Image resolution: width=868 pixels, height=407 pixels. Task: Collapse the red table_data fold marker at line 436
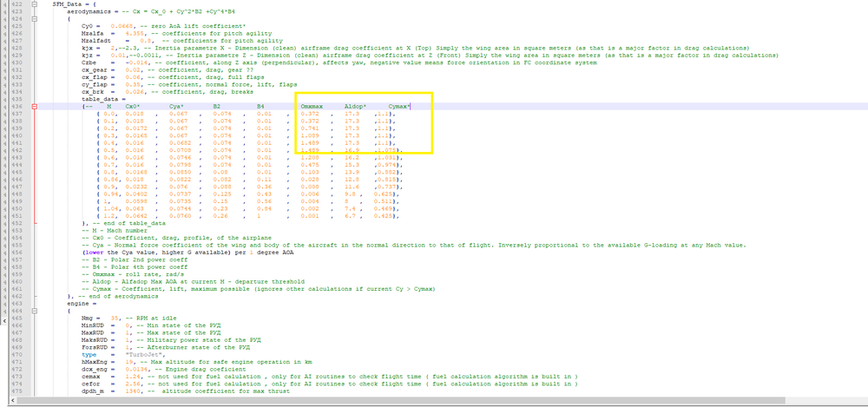click(x=35, y=107)
